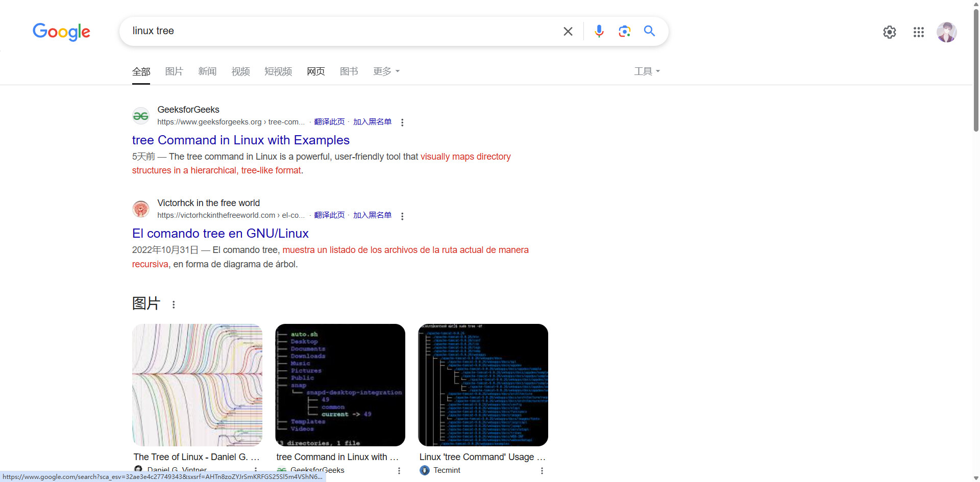Viewport: 980px width, 482px height.
Task: Click the geeksforgeeks.org URL text
Action: pyautogui.click(x=231, y=122)
